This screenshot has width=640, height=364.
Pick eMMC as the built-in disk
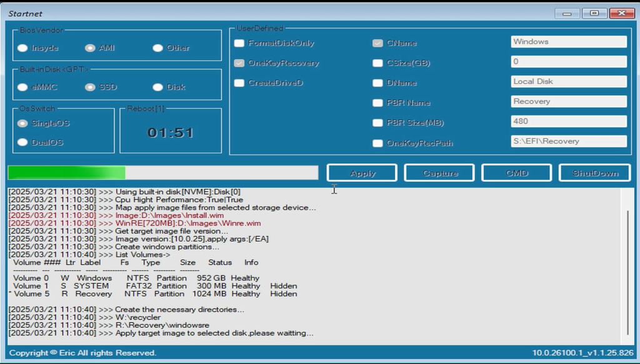tap(23, 87)
